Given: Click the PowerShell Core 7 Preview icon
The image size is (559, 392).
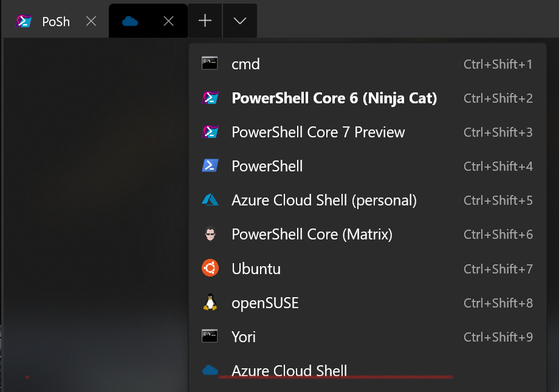Looking at the screenshot, I should click(210, 132).
